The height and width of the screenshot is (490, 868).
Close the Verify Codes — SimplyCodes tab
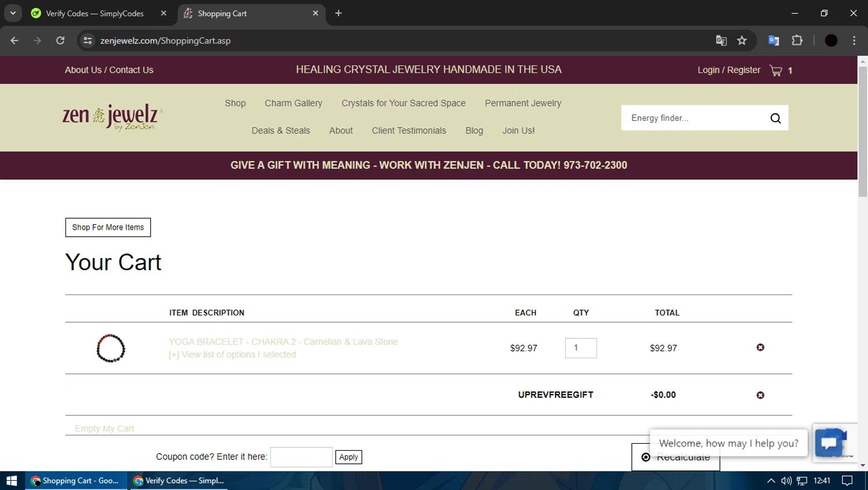coord(164,13)
